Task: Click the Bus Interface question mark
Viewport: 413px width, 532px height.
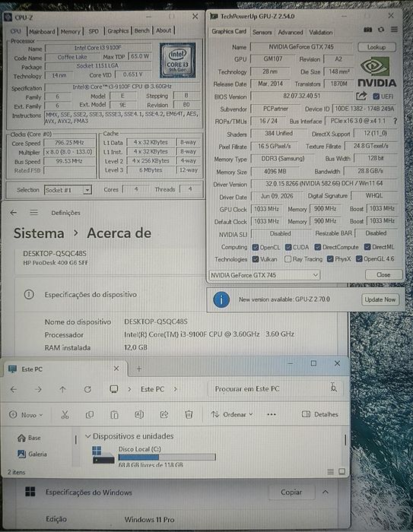Action: click(395, 121)
